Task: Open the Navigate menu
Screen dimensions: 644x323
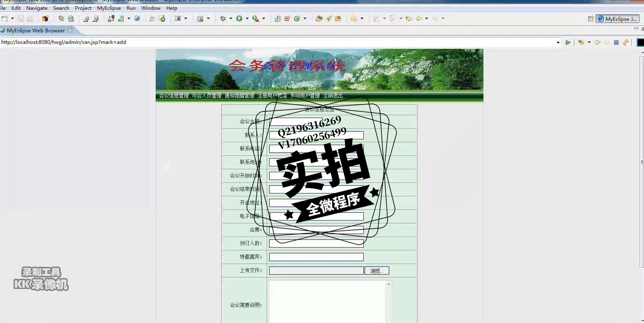Action: 37,8
